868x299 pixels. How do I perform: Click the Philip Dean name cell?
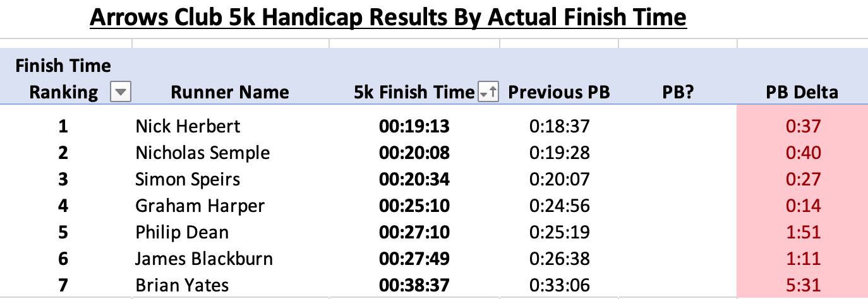pos(183,232)
